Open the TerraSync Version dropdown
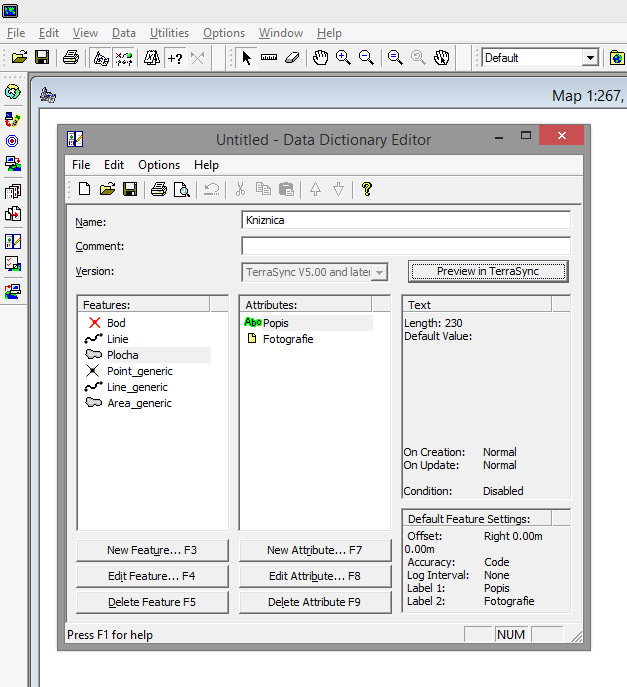Viewport: 627px width, 687px height. [x=379, y=272]
